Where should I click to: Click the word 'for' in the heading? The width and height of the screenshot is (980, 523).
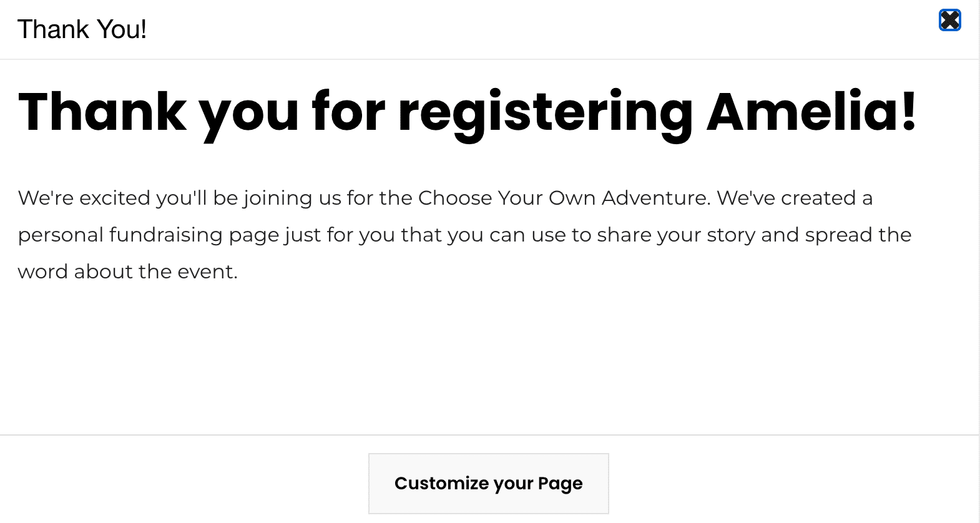[x=348, y=112]
